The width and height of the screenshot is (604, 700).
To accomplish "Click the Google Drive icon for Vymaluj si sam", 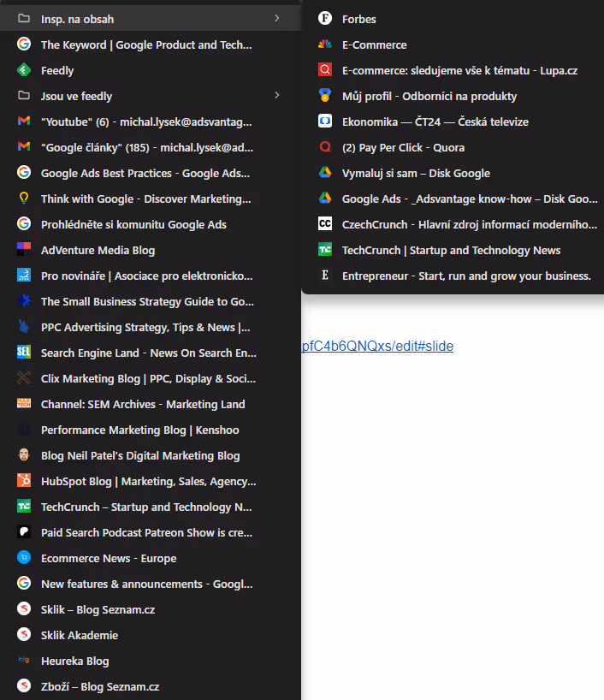I will coord(325,172).
